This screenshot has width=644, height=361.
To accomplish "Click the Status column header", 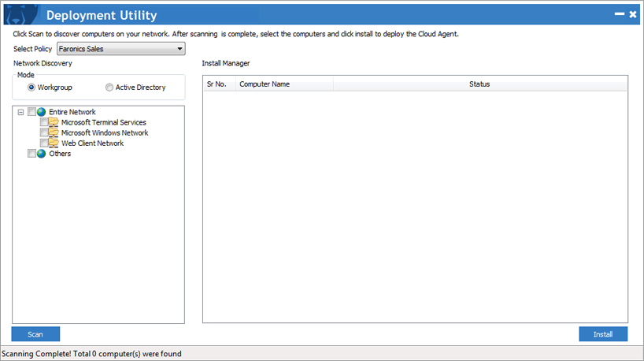I will 479,84.
